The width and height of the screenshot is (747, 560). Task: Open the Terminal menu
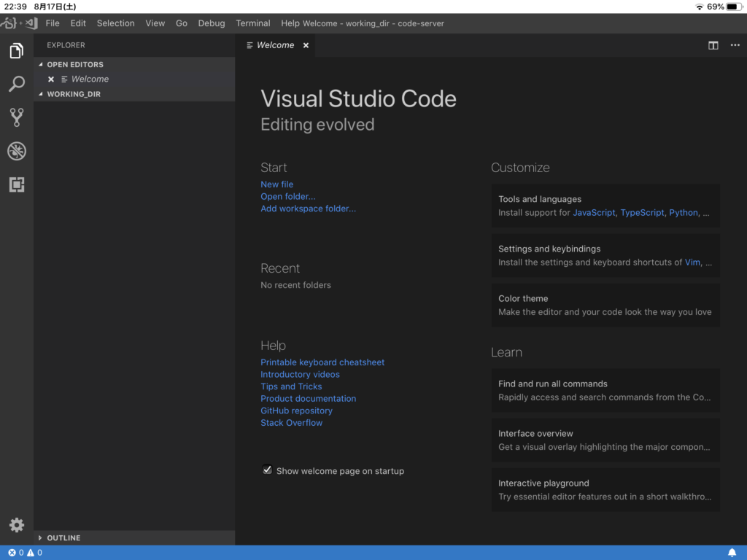253,23
